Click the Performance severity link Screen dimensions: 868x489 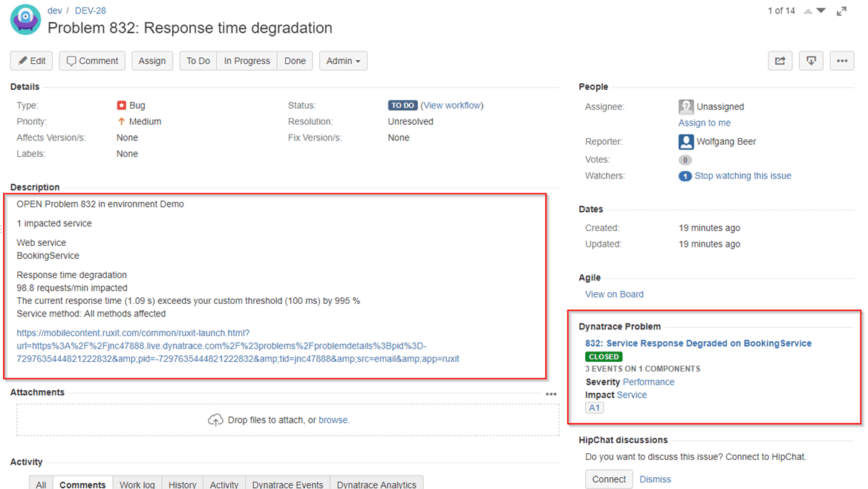pyautogui.click(x=648, y=382)
